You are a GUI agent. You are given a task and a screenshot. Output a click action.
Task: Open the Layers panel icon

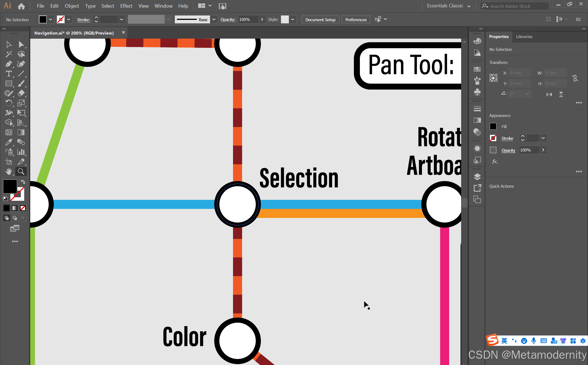pos(477,177)
